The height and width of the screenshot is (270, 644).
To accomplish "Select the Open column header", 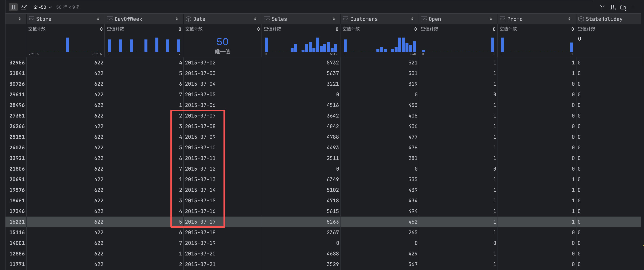I will [435, 19].
